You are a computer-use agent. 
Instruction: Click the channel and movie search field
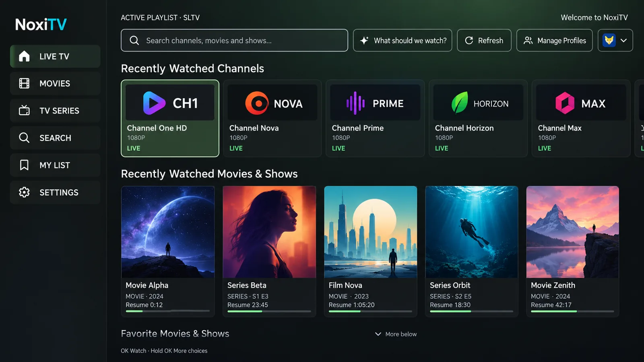point(234,40)
